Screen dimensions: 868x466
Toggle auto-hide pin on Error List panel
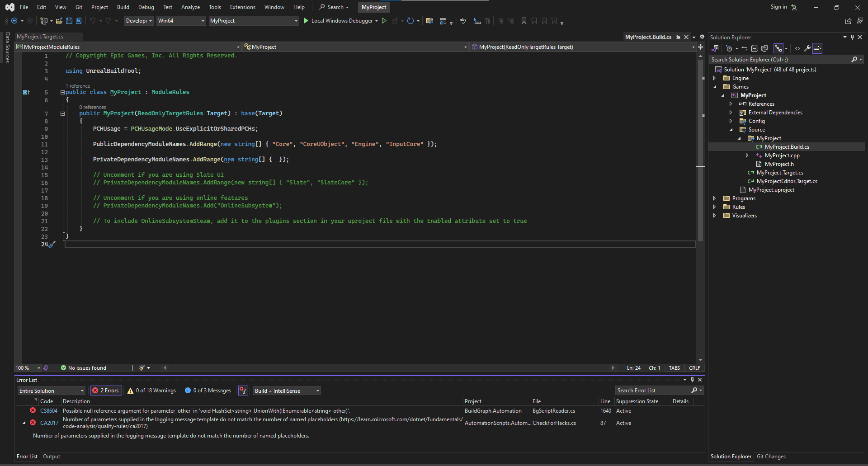click(692, 380)
